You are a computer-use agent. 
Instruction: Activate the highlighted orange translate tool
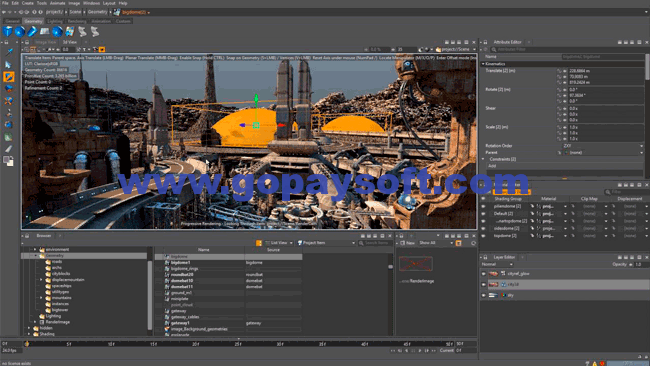click(8, 77)
